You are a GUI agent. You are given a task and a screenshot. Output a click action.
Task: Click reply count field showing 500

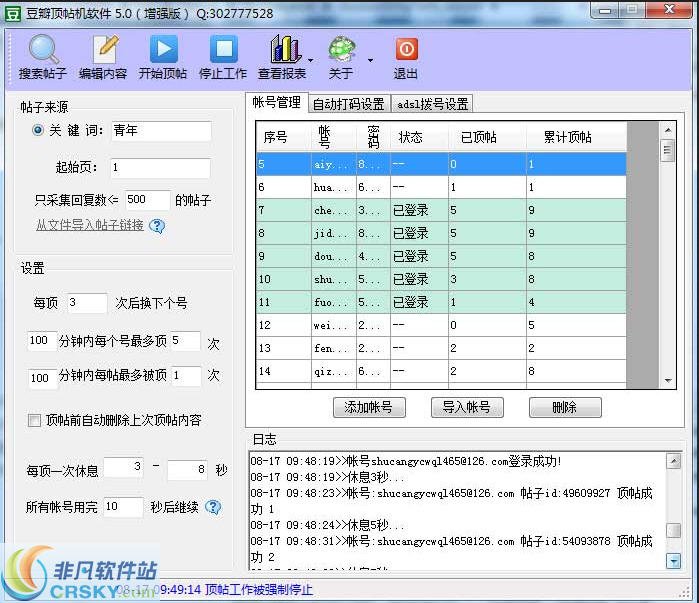pos(148,200)
